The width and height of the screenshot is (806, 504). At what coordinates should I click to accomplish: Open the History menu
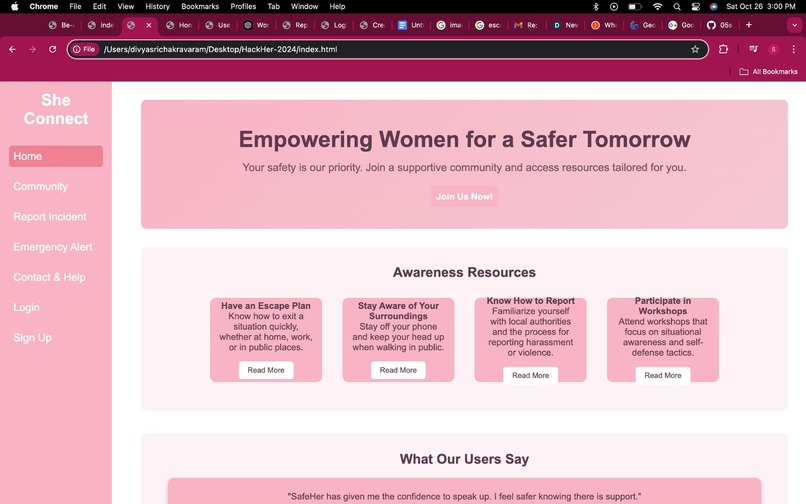(157, 6)
